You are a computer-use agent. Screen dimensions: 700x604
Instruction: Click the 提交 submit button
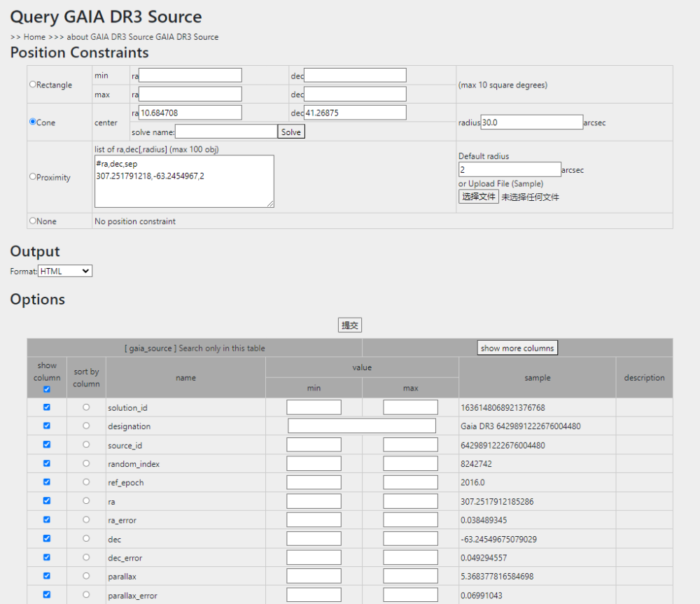(x=350, y=325)
